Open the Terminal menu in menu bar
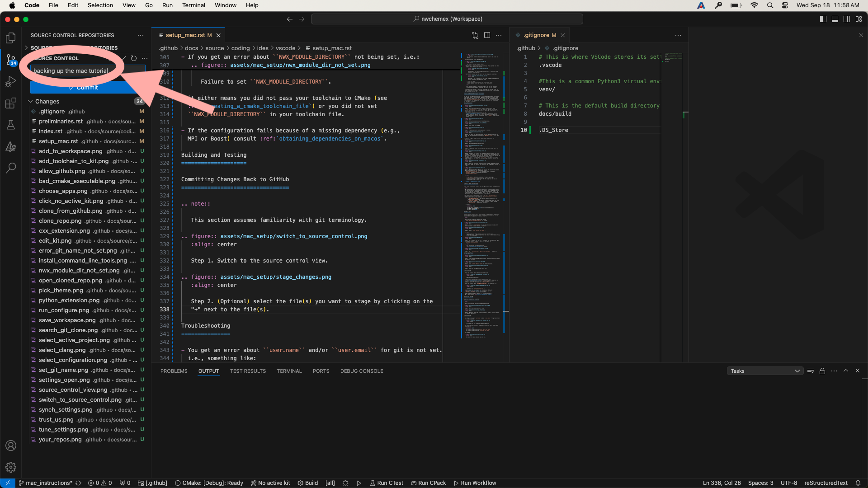This screenshot has width=868, height=488. coord(193,5)
